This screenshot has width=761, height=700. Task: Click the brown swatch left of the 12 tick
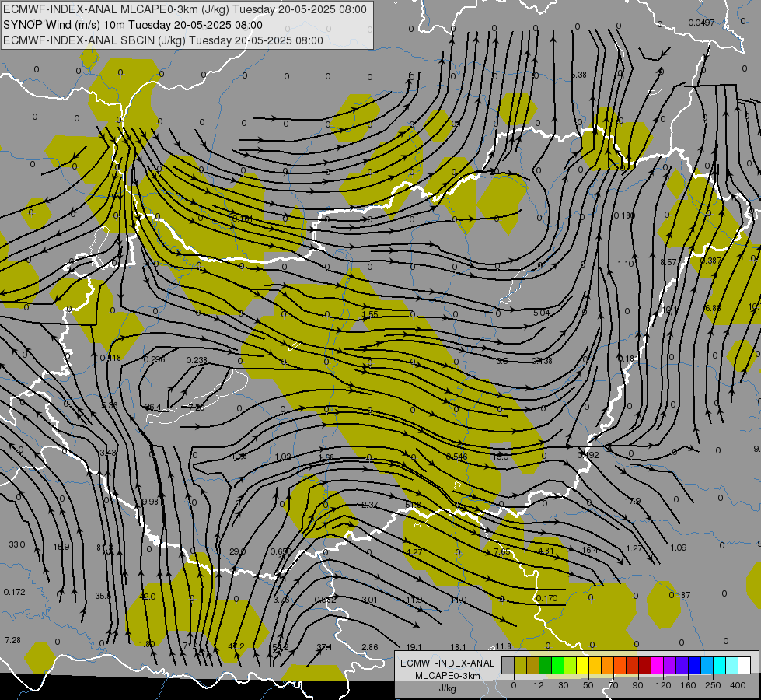[x=533, y=665]
